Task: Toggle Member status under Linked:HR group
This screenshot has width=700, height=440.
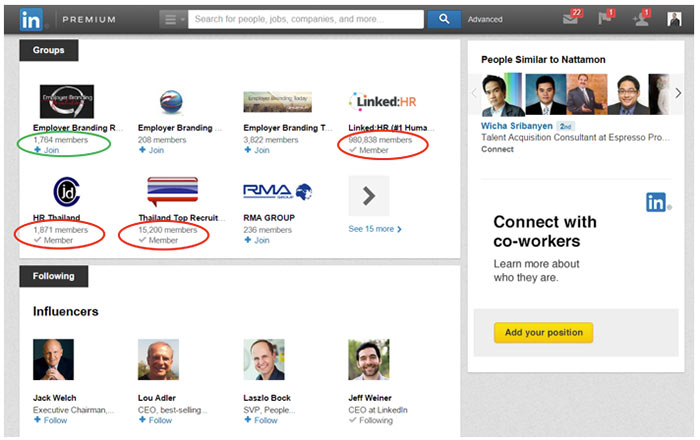Action: (x=369, y=150)
